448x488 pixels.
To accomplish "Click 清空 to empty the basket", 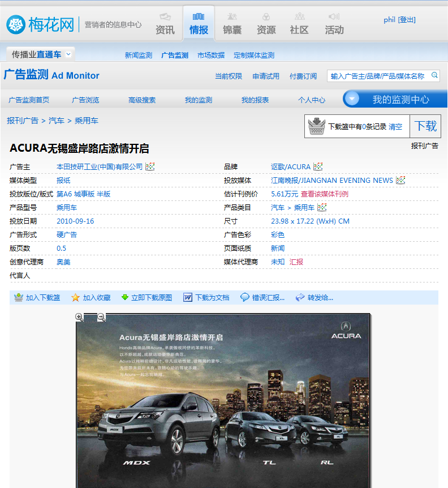I will pos(395,127).
